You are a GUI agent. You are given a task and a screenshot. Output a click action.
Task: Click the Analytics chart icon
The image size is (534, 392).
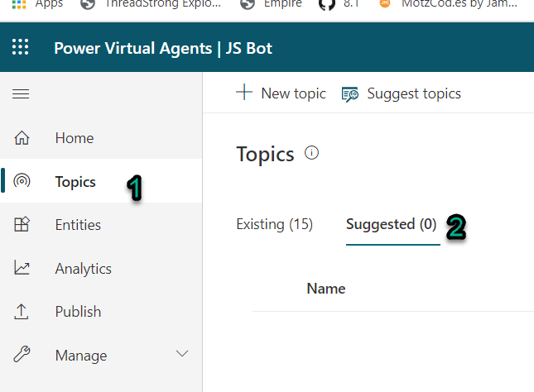pos(22,268)
